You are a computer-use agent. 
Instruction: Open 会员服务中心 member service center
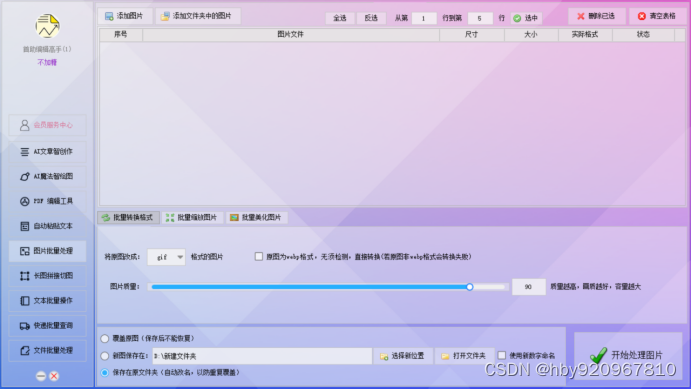click(47, 125)
